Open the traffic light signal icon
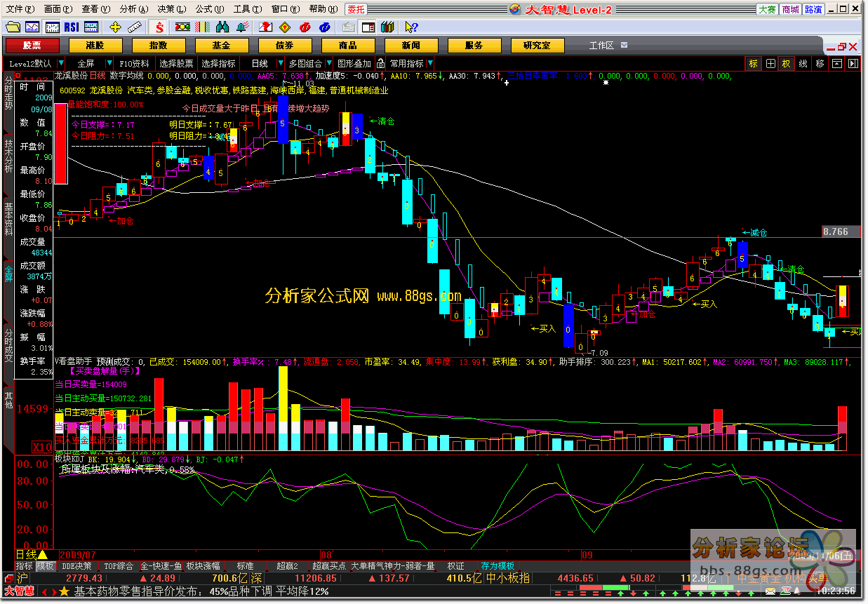 click(x=182, y=27)
